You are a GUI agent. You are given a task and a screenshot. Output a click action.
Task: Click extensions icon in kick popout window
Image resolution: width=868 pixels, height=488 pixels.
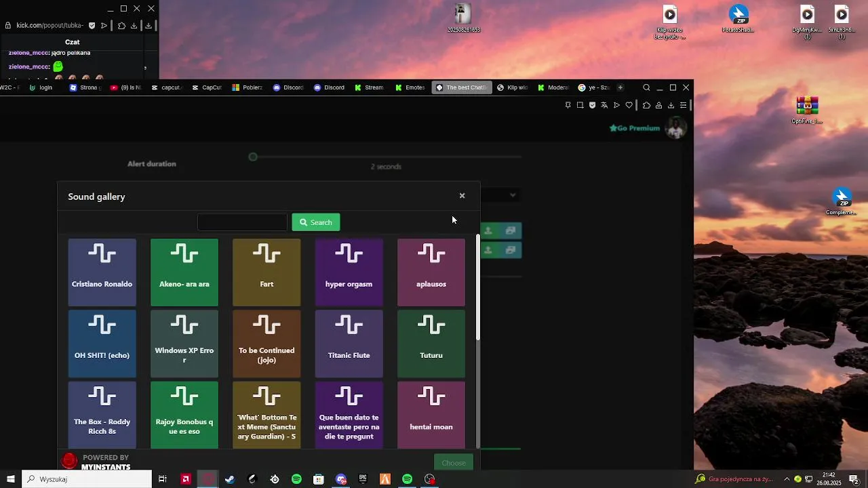(121, 26)
